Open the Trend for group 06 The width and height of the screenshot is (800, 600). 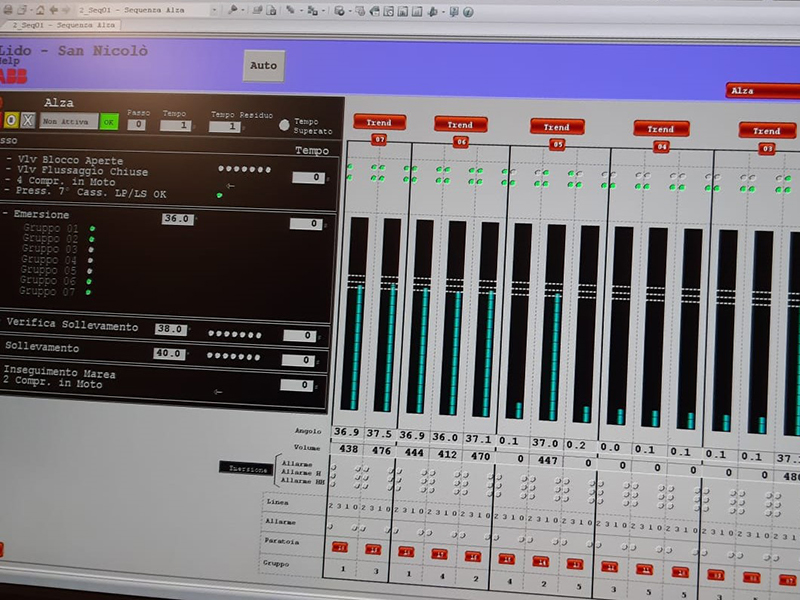click(460, 124)
